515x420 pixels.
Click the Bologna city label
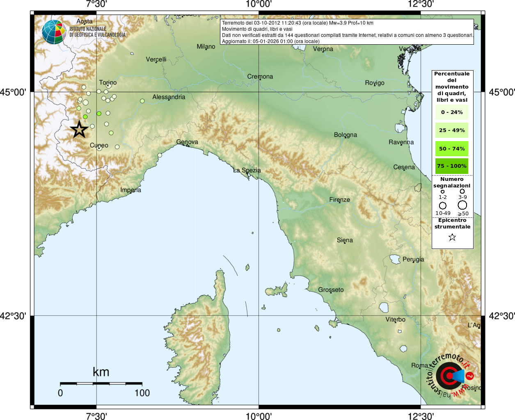coord(345,135)
